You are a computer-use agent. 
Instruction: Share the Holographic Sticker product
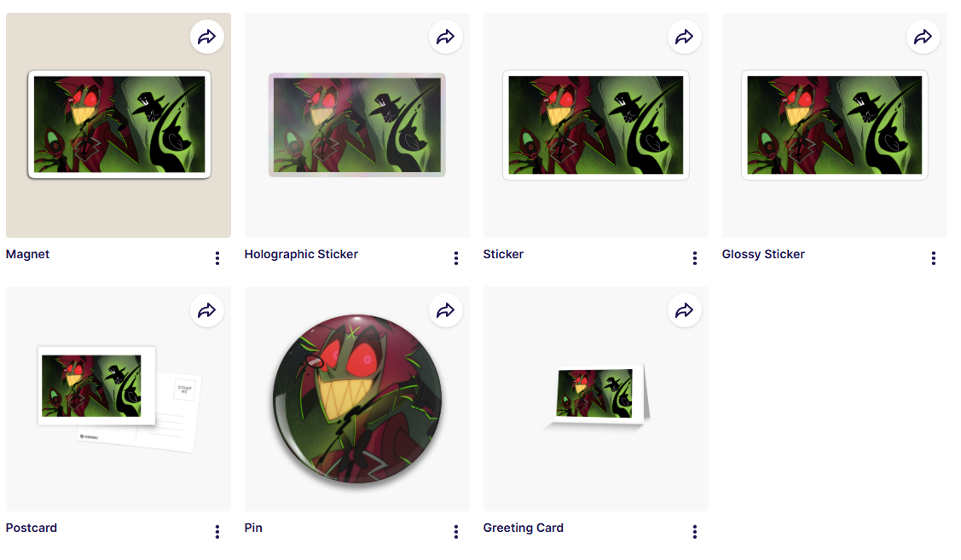pos(446,37)
